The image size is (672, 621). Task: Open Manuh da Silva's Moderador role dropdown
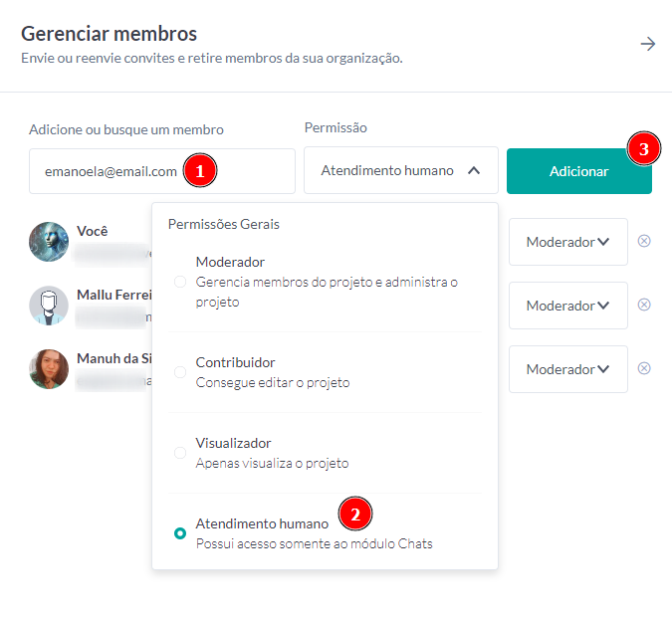pos(567,369)
